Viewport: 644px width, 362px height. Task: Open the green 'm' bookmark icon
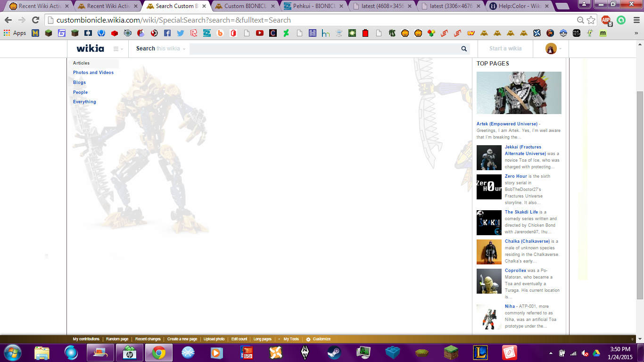pyautogui.click(x=603, y=33)
